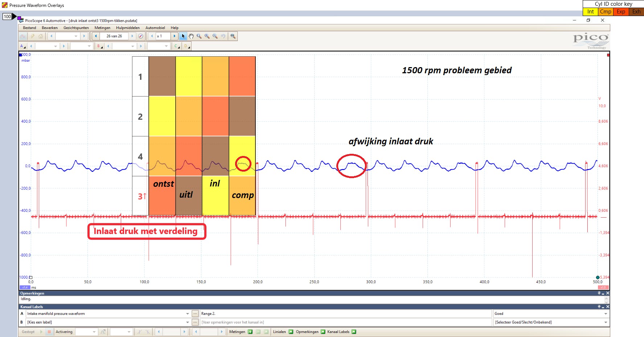Open Channel A options button

(x=22, y=46)
